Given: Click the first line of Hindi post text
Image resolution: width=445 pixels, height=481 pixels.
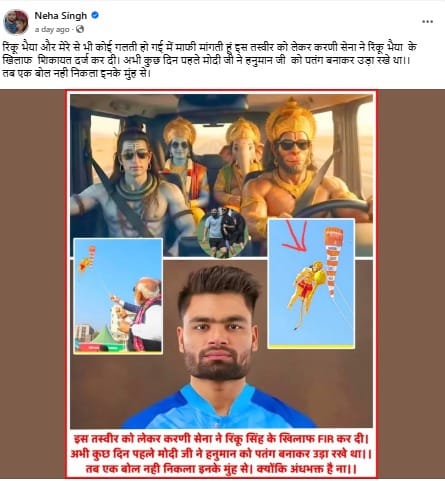Looking at the screenshot, I should point(209,47).
